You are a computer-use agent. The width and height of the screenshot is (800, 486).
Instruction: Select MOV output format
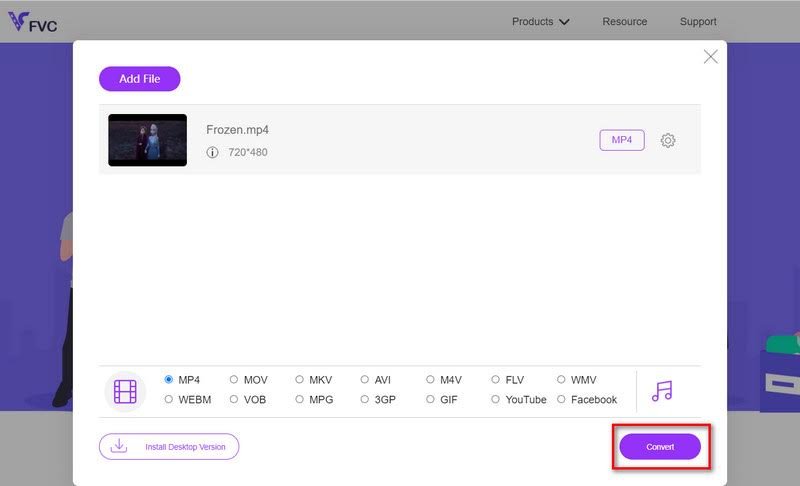[234, 379]
